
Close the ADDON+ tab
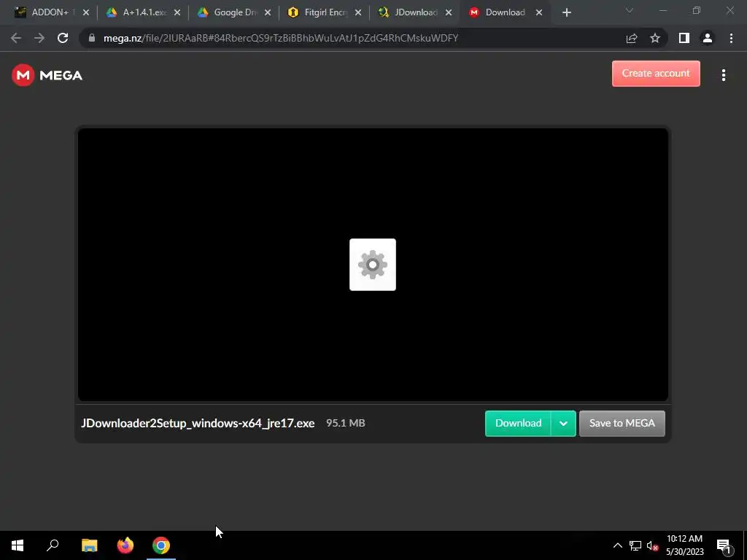86,13
